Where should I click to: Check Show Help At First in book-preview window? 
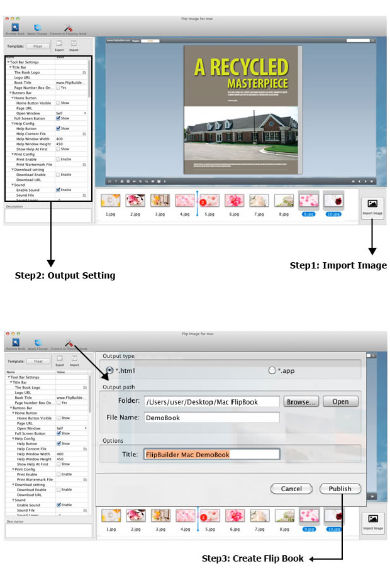[58, 149]
